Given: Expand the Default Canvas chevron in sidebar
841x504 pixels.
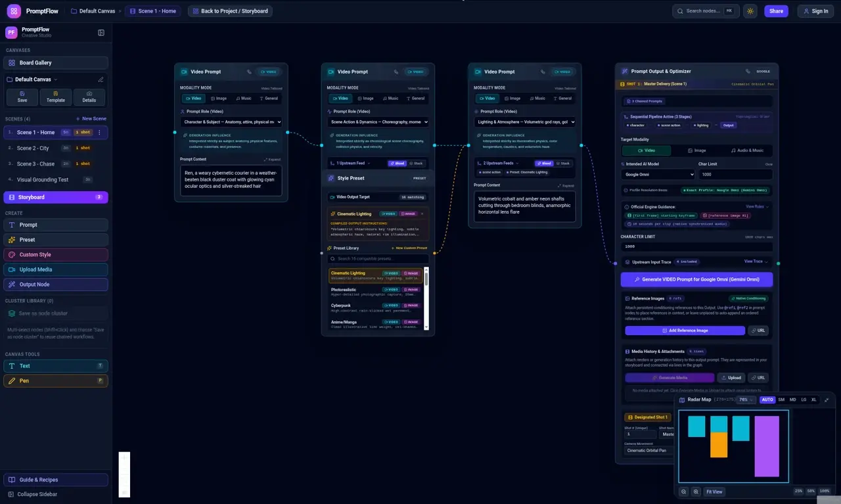Looking at the screenshot, I should (56, 80).
